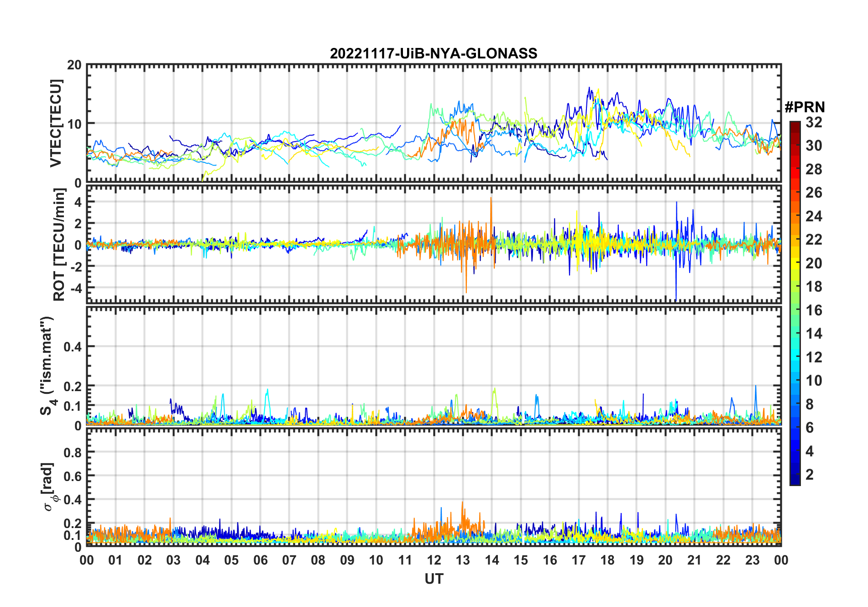Image resolution: width=868 pixels, height=607 pixels.
Task: Click the VTEC[TECU] y-axis label
Action: pyautogui.click(x=56, y=123)
